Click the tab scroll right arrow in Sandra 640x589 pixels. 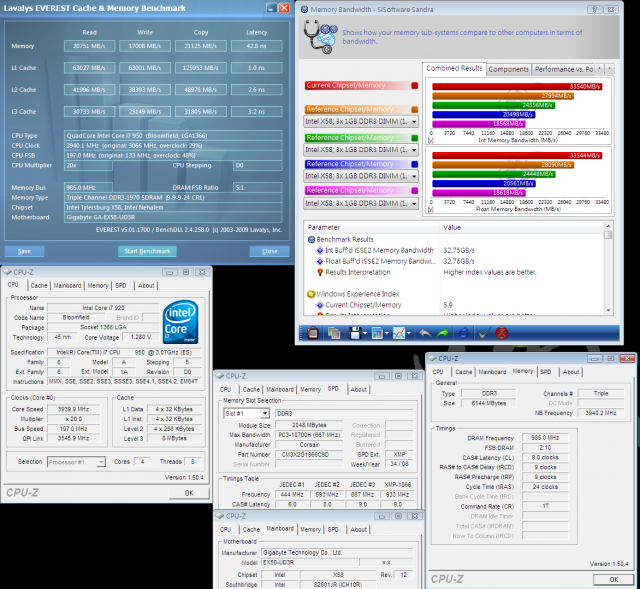tap(609, 69)
